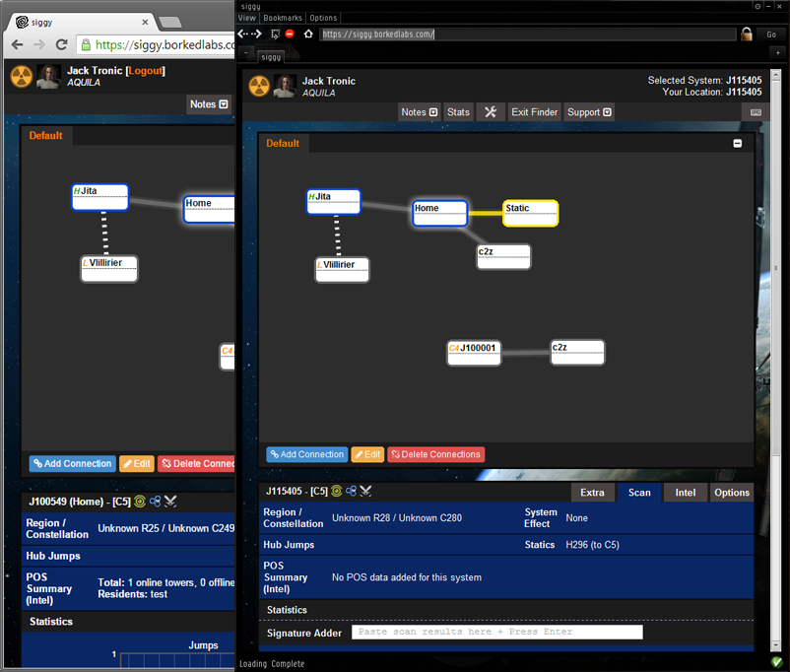Click the keyboard icon at toolbar right

[x=756, y=112]
